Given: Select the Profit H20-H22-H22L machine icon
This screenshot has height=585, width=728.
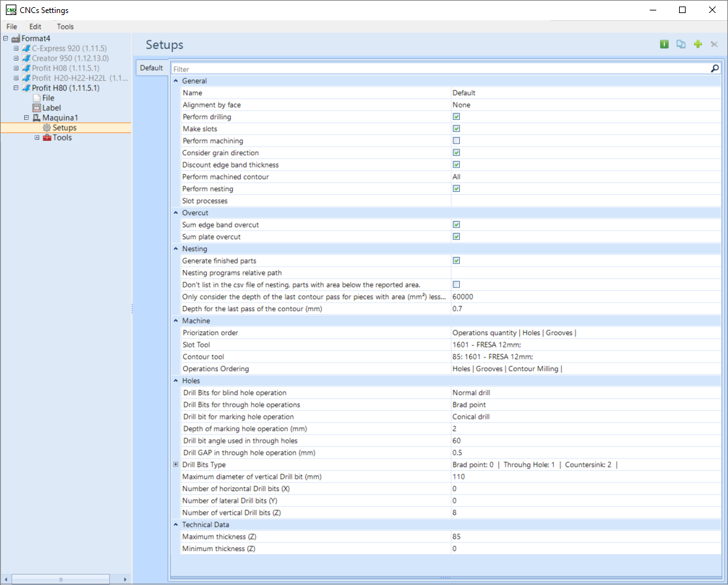Looking at the screenshot, I should pyautogui.click(x=27, y=78).
